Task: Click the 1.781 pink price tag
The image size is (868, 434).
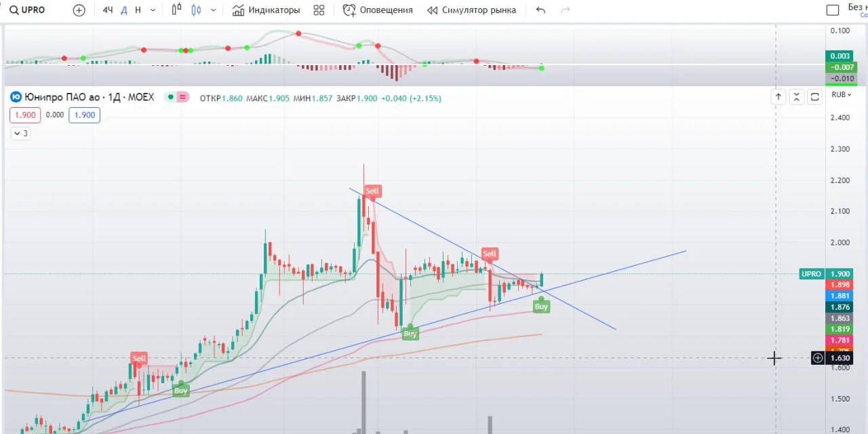Action: 840,340
